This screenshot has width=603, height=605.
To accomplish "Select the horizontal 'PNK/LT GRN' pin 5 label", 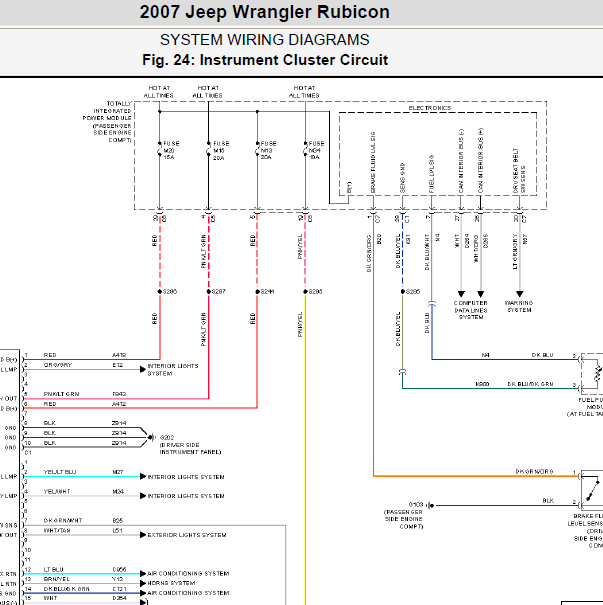I will [61, 394].
